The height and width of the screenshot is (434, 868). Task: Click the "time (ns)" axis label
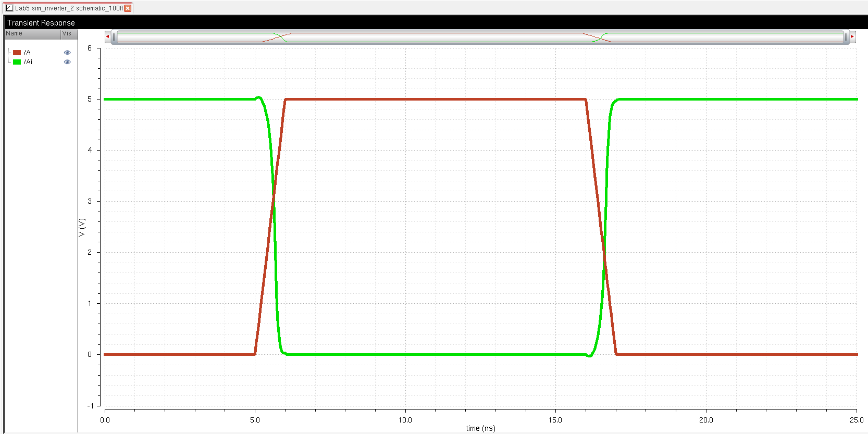pos(480,428)
